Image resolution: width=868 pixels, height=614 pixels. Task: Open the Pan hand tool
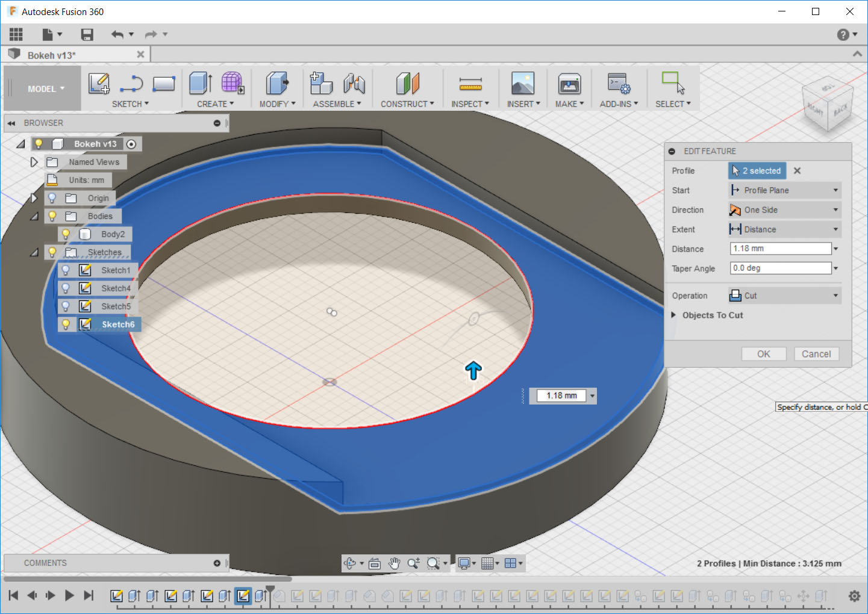[x=394, y=563]
